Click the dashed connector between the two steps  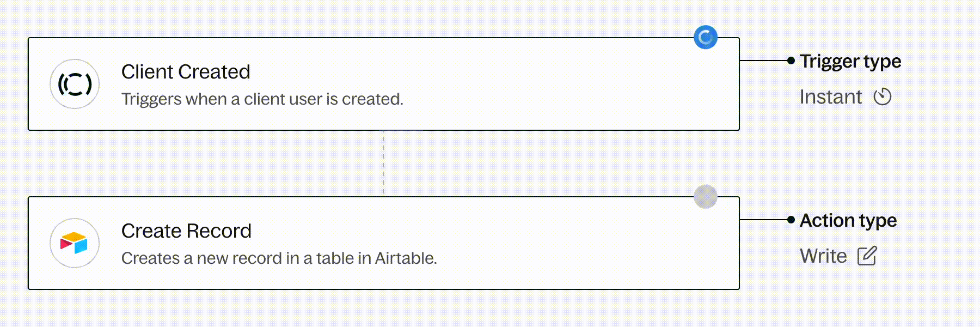point(383,163)
